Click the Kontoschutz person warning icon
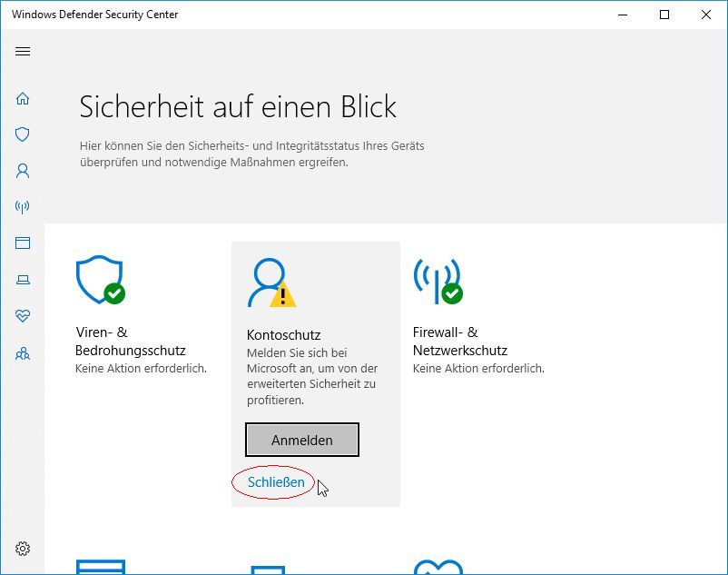 (x=271, y=283)
